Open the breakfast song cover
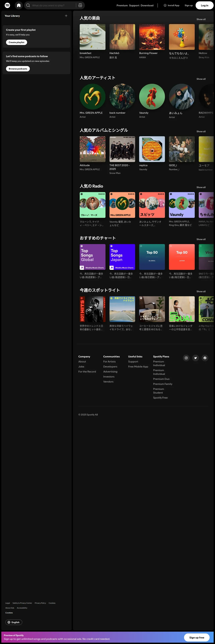The height and width of the screenshot is (644, 215). pyautogui.click(x=92, y=37)
